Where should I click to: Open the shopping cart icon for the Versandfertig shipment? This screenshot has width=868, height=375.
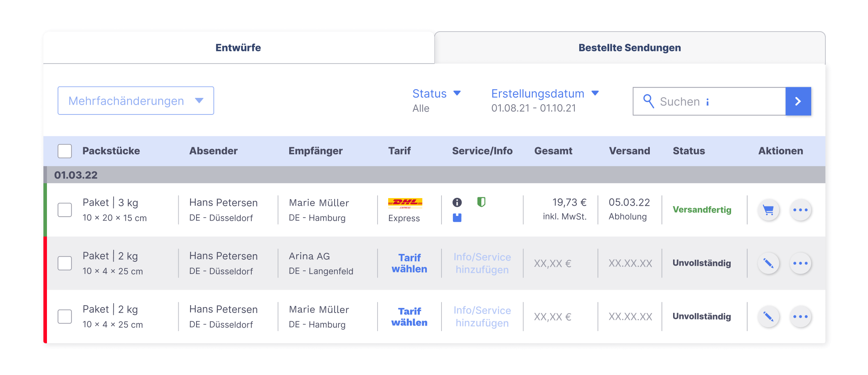click(x=769, y=210)
